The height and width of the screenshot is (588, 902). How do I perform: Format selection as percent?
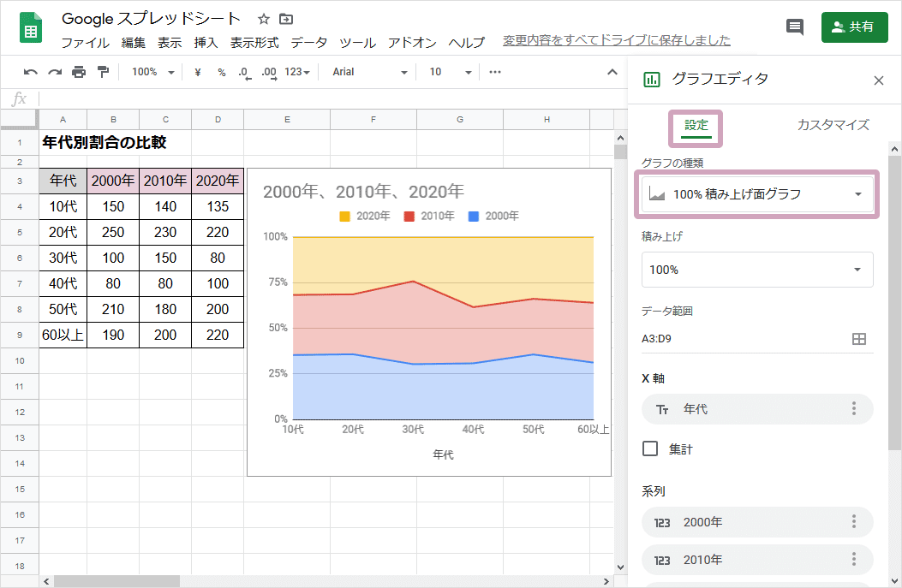pos(221,72)
